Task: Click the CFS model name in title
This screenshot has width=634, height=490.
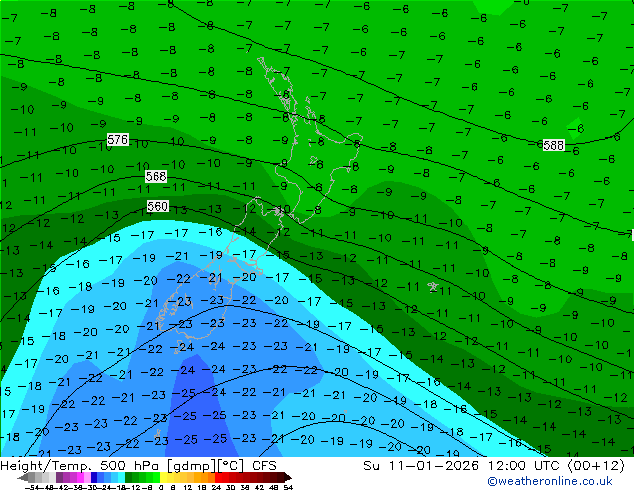Action: (x=264, y=466)
